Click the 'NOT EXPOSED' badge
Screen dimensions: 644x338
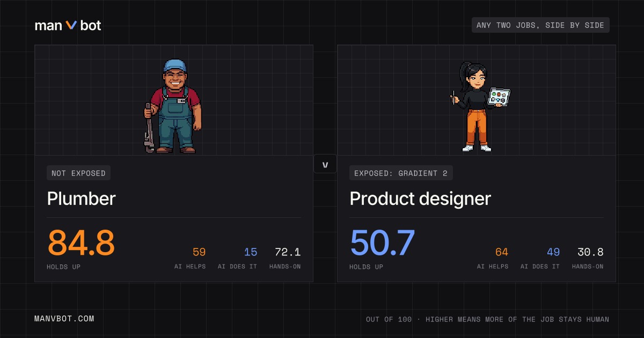79,173
